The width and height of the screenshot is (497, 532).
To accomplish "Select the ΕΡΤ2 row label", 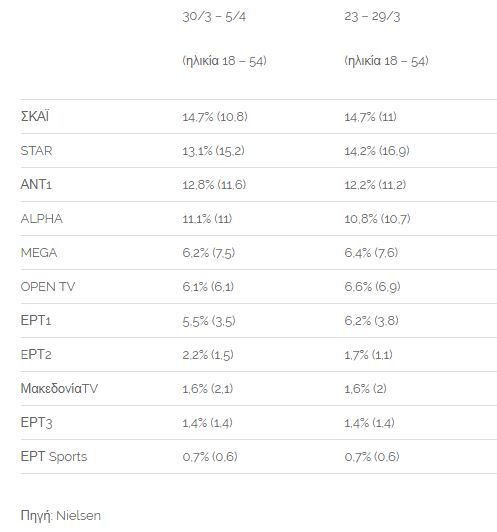I will [x=36, y=354].
